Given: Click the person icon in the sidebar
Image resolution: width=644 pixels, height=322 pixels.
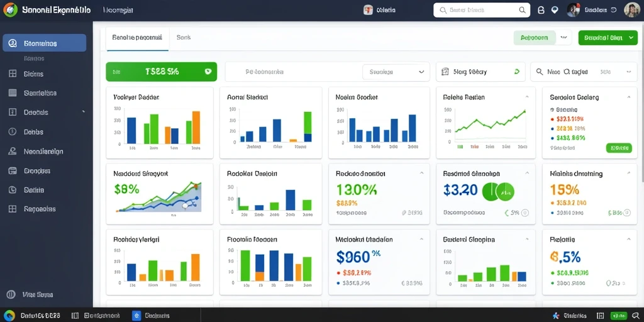Looking at the screenshot, I should point(13,151).
